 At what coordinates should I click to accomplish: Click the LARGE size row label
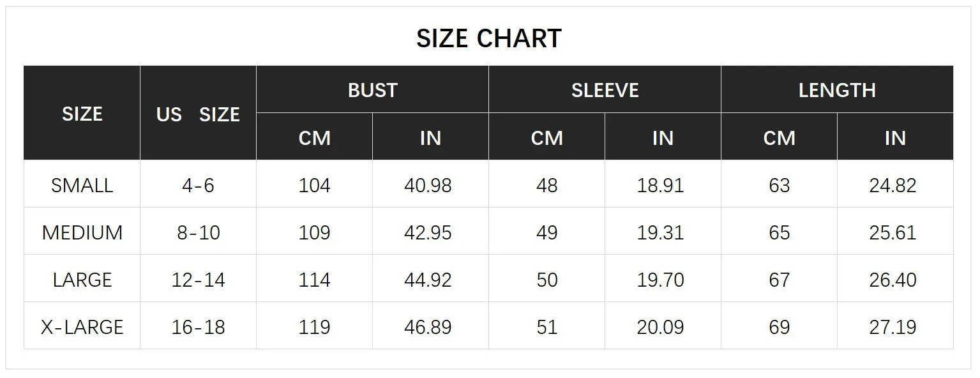[x=82, y=280]
